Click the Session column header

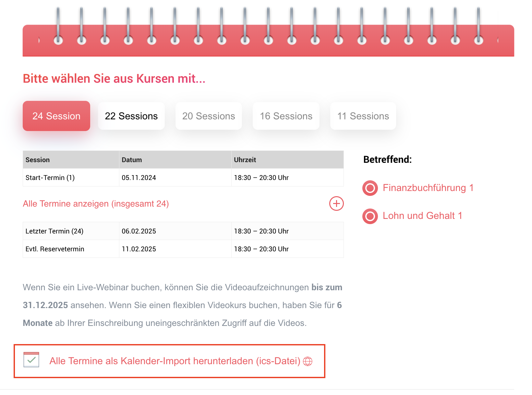pos(71,160)
